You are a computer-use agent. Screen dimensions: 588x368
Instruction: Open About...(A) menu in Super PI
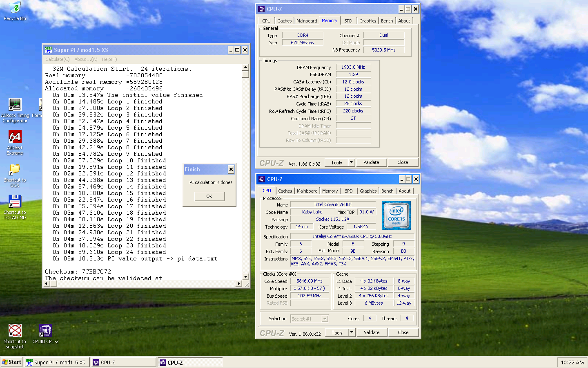(x=86, y=59)
